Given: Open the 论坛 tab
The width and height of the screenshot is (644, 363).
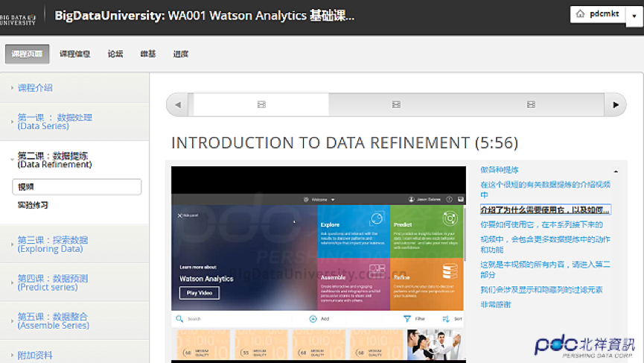Looking at the screenshot, I should pyautogui.click(x=115, y=54).
